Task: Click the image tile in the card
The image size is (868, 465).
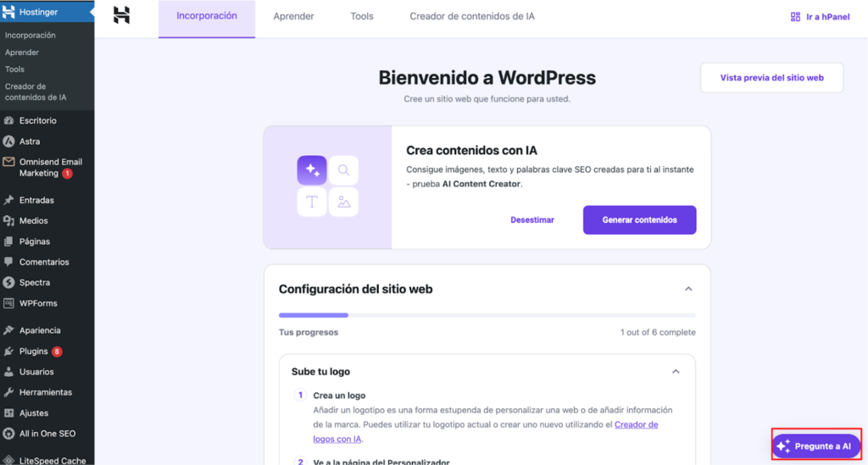Action: [344, 202]
